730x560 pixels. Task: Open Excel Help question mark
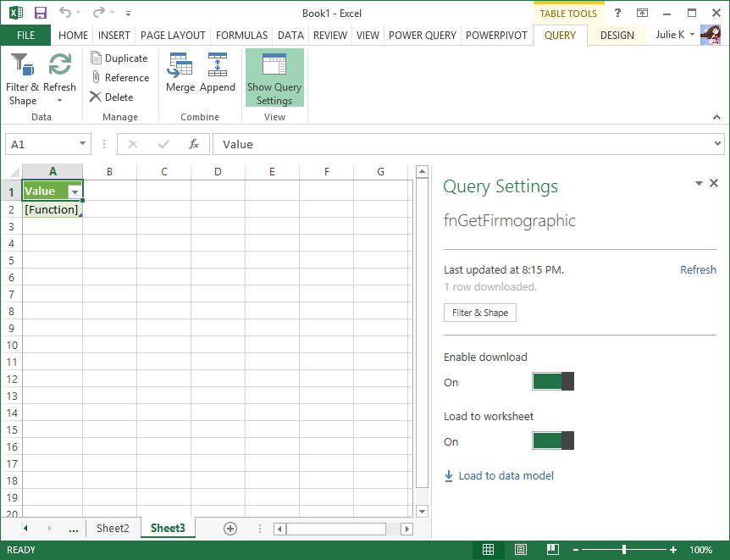click(617, 13)
